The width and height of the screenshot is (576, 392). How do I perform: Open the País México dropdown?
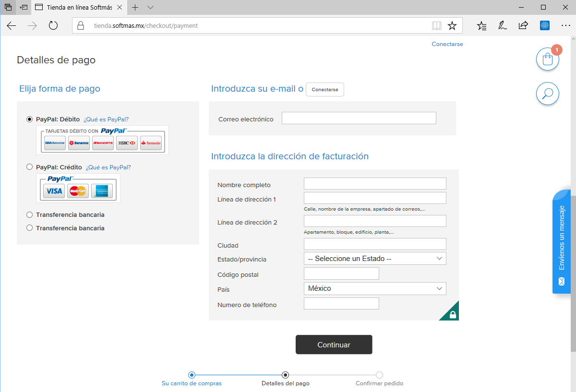click(x=375, y=288)
